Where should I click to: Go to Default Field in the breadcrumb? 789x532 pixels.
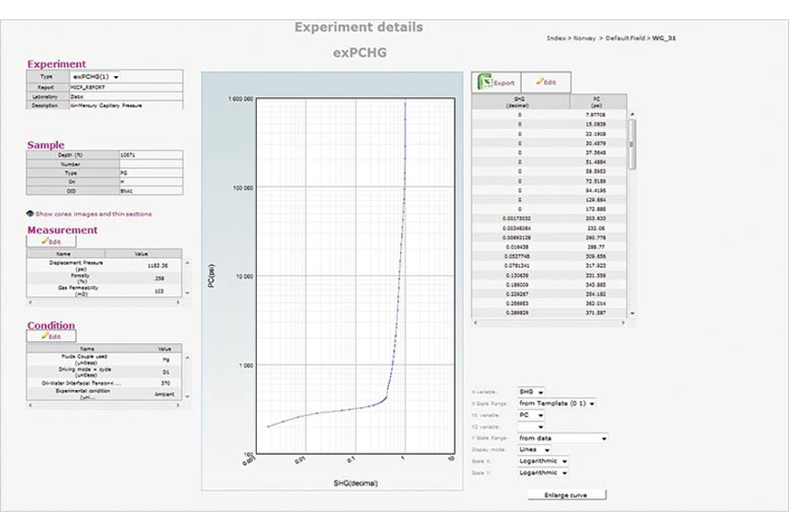625,39
